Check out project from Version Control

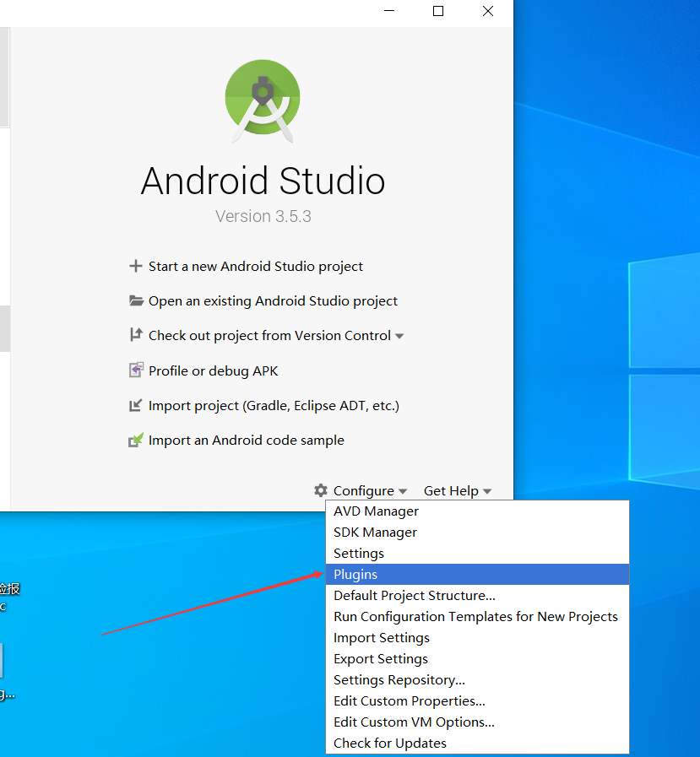pos(269,336)
